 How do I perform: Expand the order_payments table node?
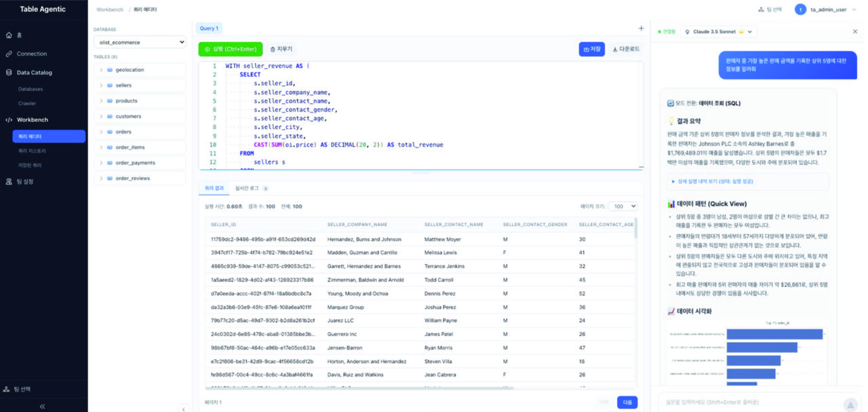(x=101, y=163)
